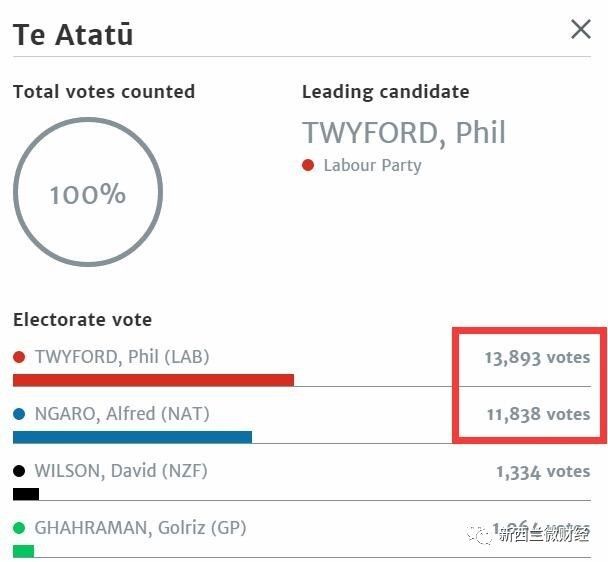
Task: Click the blue National vote bar
Action: [132, 437]
